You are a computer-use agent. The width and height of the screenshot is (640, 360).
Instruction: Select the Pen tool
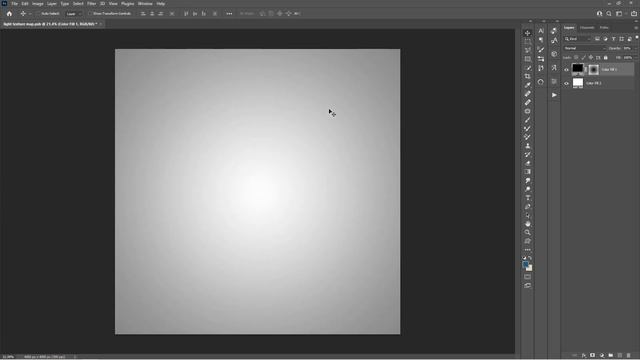pos(527,207)
